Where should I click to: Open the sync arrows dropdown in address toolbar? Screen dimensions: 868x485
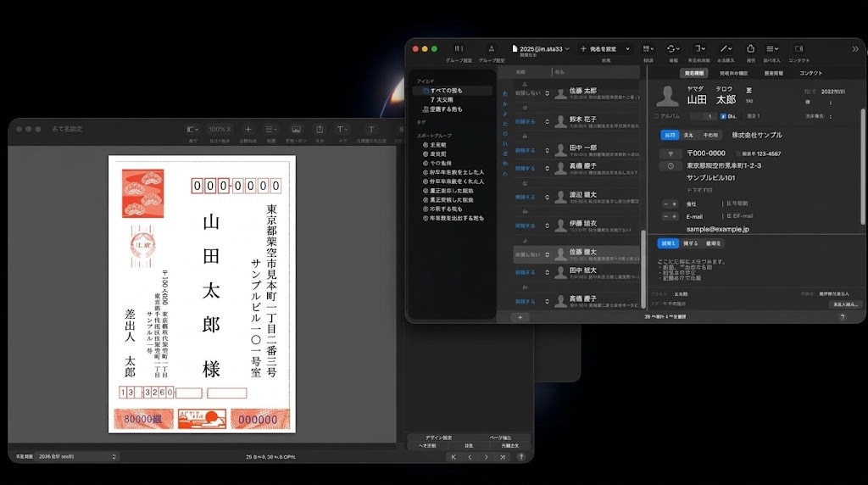point(673,48)
